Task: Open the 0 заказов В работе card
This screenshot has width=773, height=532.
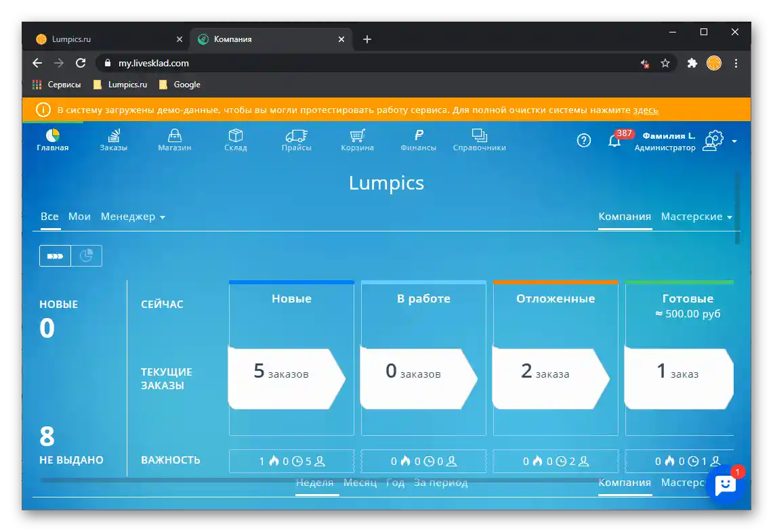Action: pos(419,378)
